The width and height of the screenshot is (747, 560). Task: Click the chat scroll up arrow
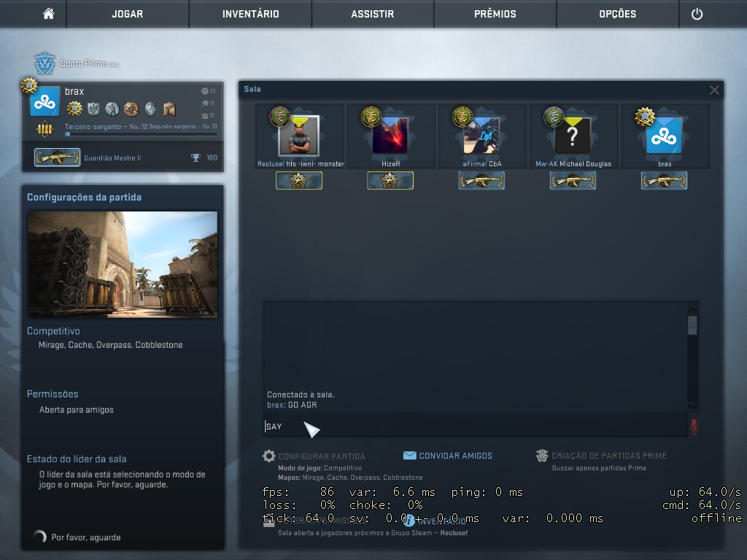pos(693,310)
